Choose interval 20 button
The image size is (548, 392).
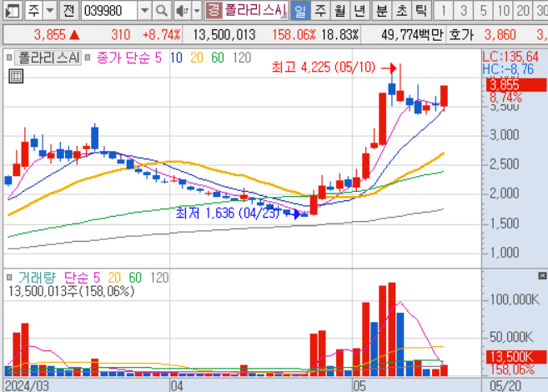pyautogui.click(x=523, y=11)
